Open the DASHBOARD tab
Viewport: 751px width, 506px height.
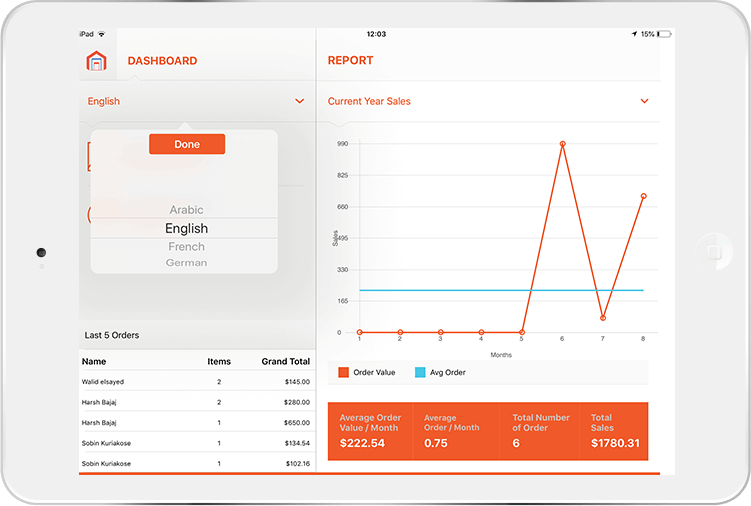click(x=162, y=61)
